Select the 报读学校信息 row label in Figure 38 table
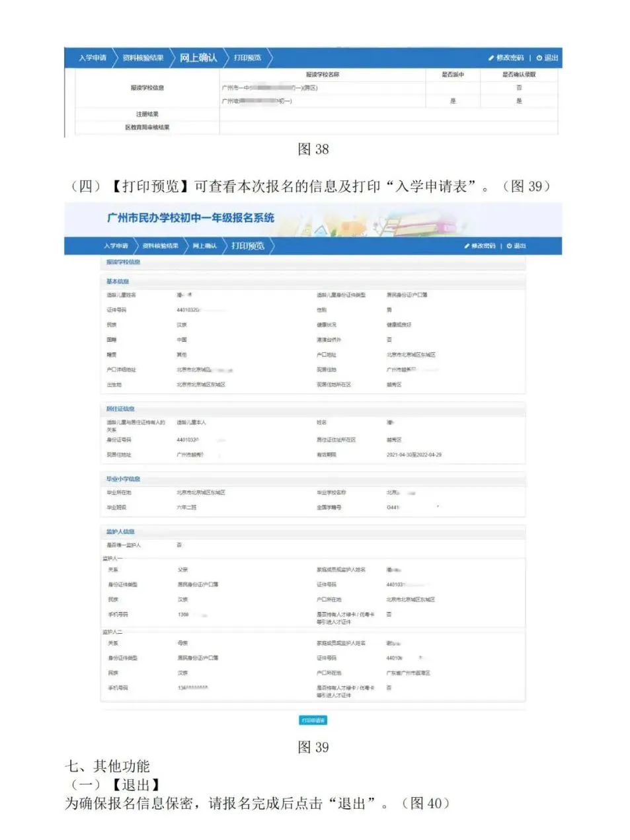 point(147,88)
